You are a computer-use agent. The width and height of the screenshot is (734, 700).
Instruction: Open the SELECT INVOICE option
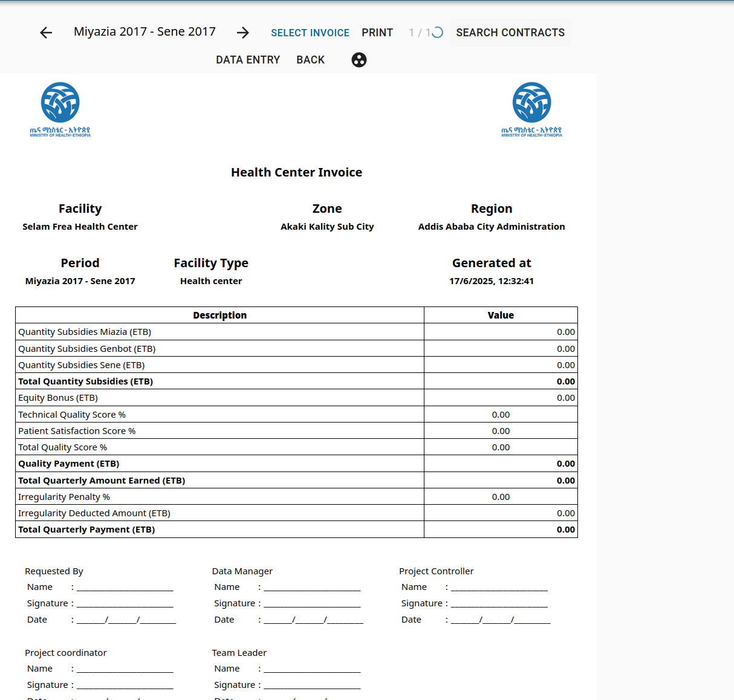(x=310, y=33)
